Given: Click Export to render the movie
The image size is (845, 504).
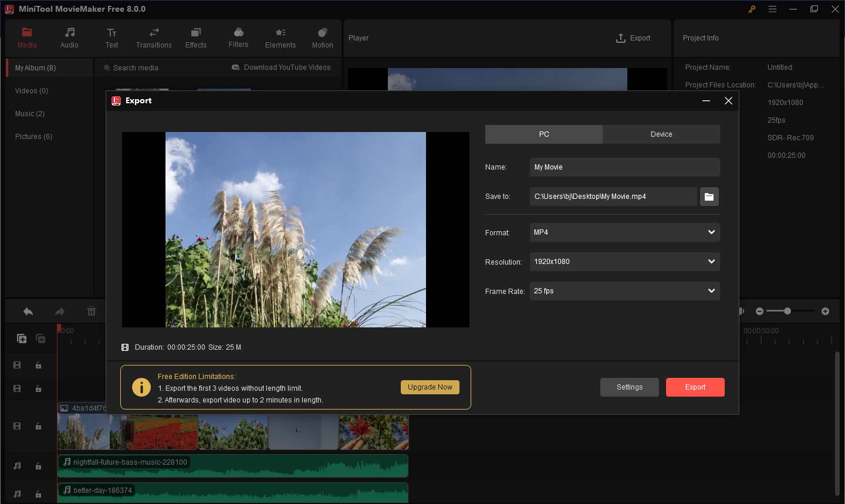Looking at the screenshot, I should coord(695,387).
